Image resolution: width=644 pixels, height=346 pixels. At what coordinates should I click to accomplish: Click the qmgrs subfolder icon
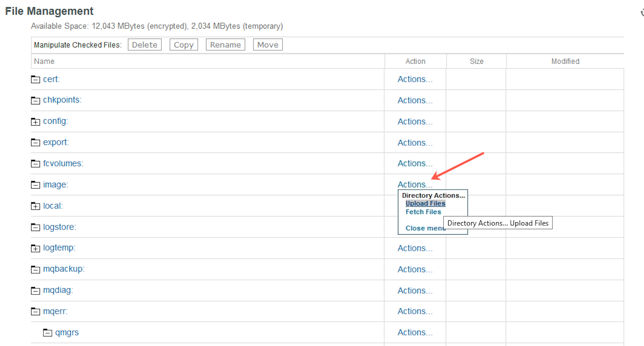[x=47, y=333]
